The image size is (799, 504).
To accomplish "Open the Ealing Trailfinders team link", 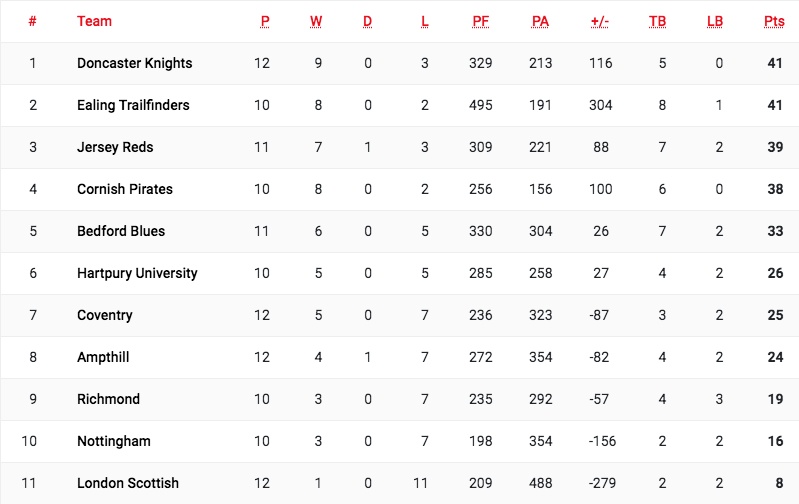I will (x=133, y=105).
